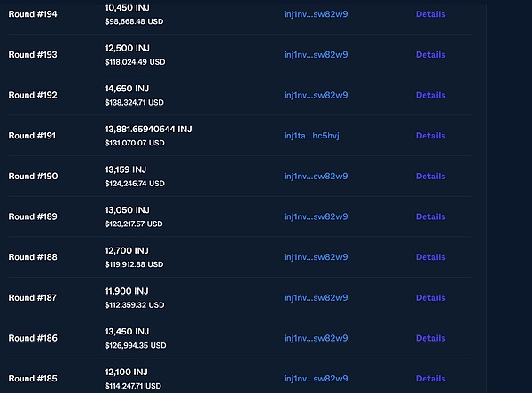
Task: View Details of Round #192
Action: pos(430,95)
